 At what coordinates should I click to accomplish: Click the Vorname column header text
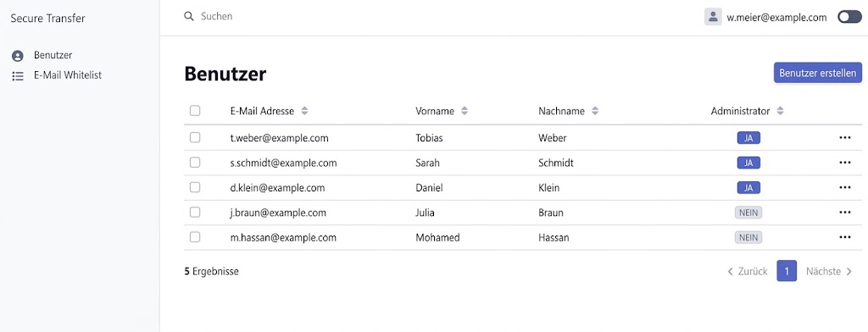coord(435,111)
